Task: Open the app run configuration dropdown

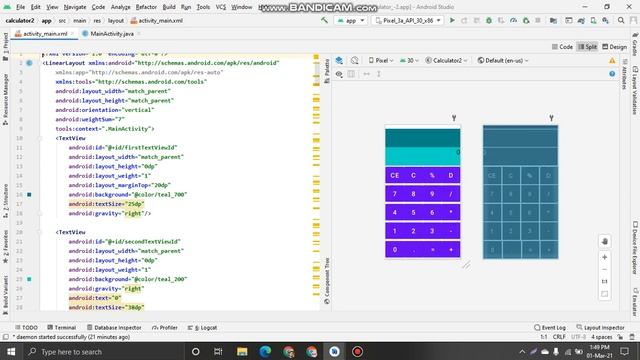Action: click(x=351, y=20)
